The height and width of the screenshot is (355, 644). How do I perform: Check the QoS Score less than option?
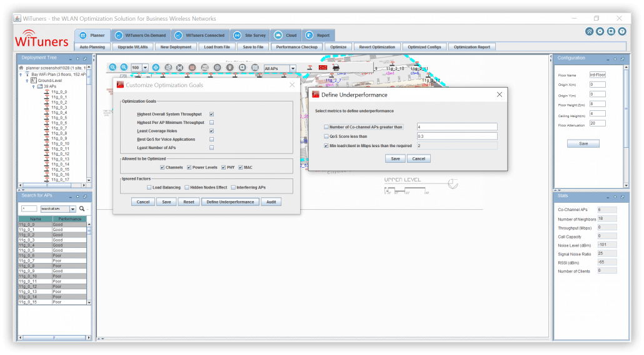326,136
